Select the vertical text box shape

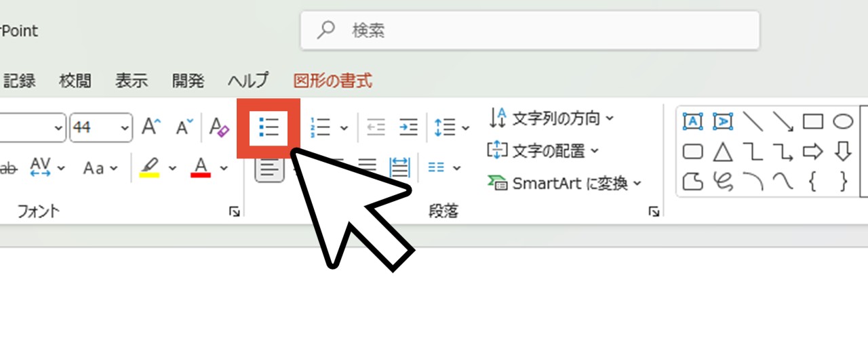tap(723, 121)
